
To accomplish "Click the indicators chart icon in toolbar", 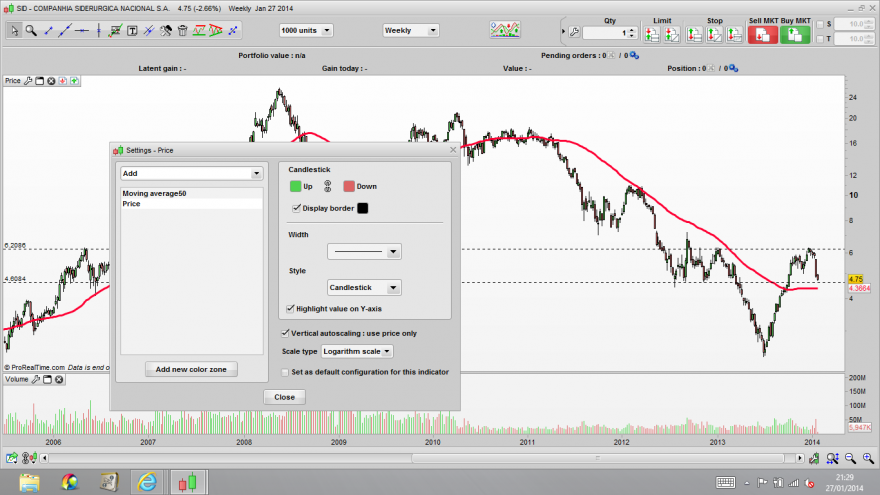I will click(x=505, y=30).
